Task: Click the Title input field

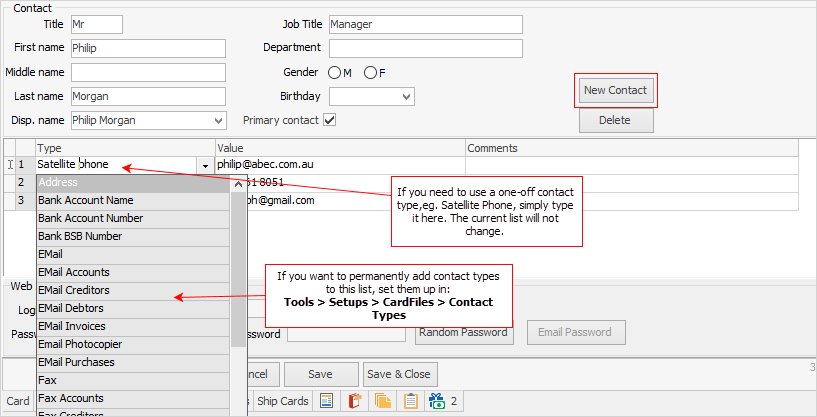Action: (x=97, y=24)
